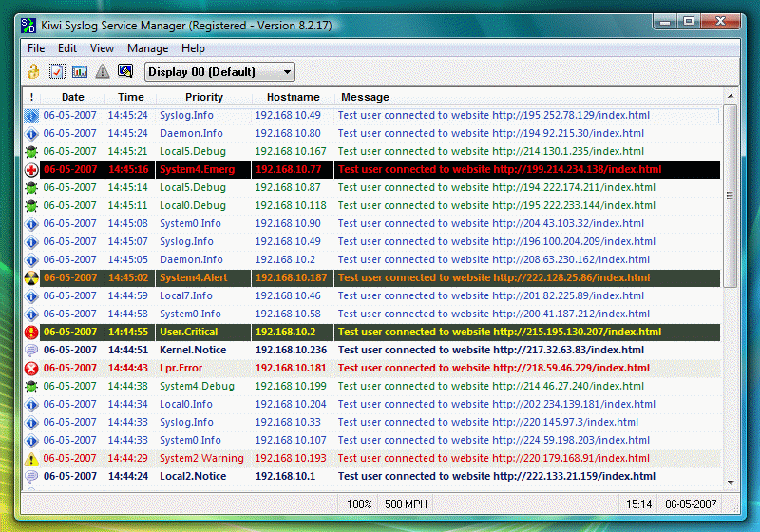Select hostname cell 192.168.10.77
Viewport: 760px width, 532px height.
(293, 170)
